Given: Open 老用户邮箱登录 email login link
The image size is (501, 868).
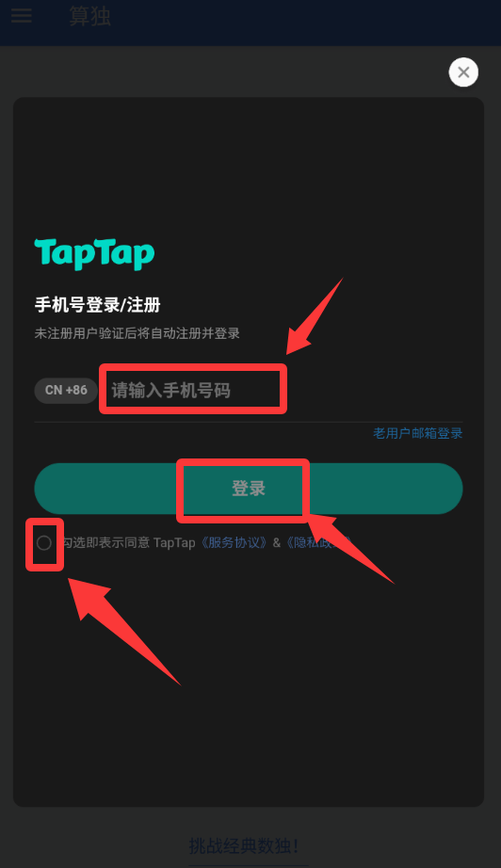Looking at the screenshot, I should click(x=417, y=433).
